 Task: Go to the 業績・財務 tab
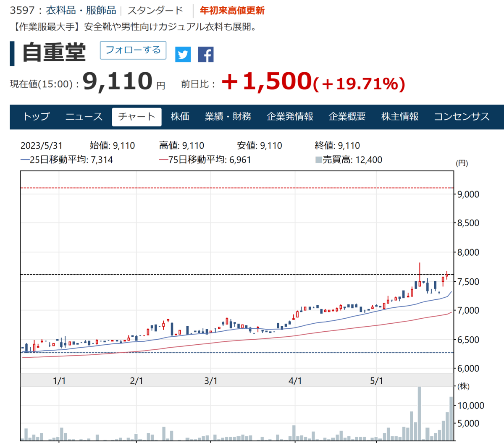point(228,117)
